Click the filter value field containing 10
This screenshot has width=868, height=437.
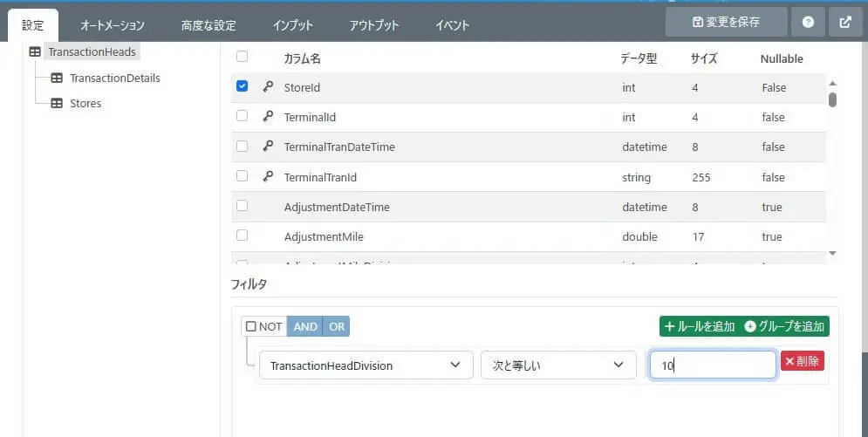point(713,365)
